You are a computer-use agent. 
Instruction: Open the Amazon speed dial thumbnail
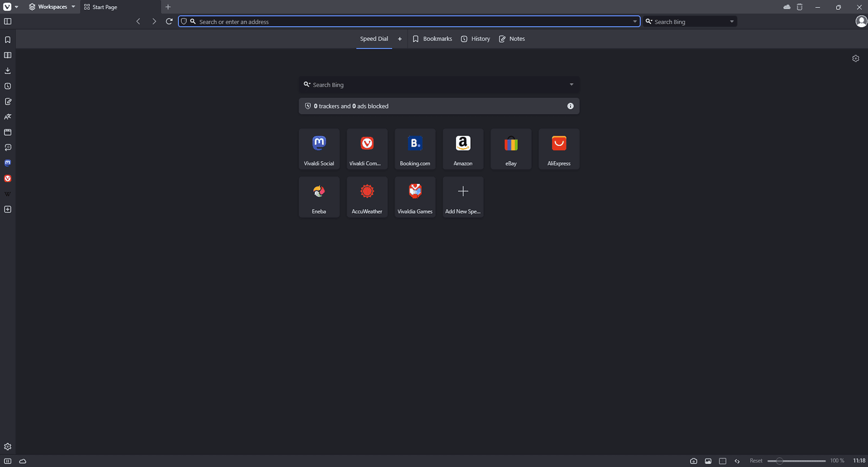point(463,149)
